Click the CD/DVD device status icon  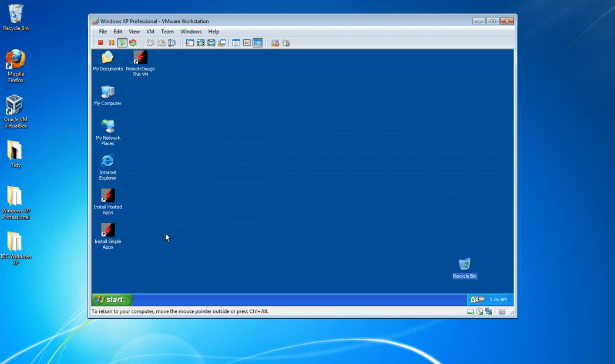click(x=479, y=312)
